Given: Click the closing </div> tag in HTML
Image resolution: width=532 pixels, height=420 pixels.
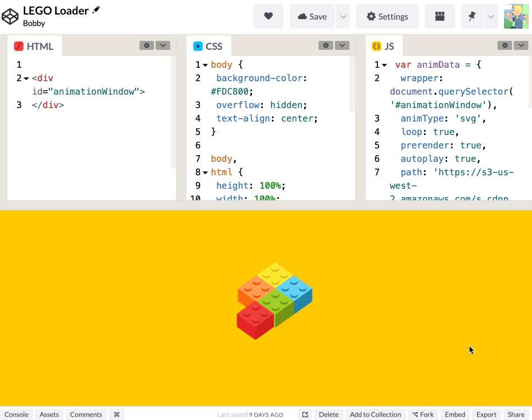Looking at the screenshot, I should tap(48, 105).
